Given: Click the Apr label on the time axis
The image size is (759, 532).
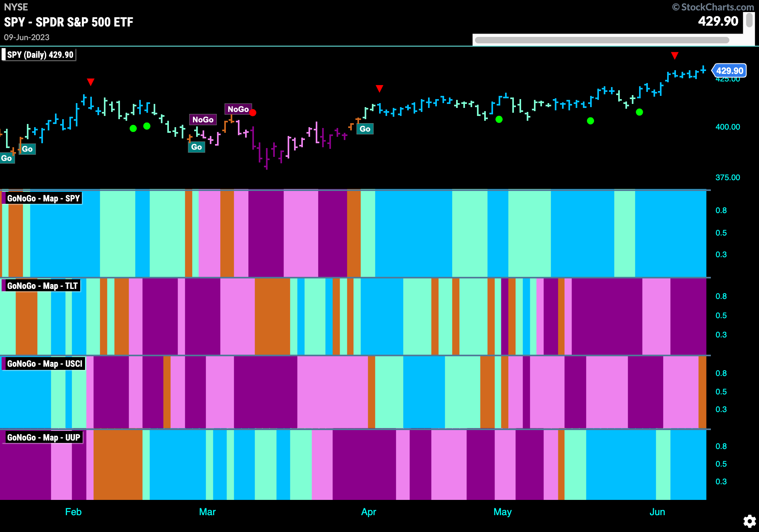Looking at the screenshot, I should click(x=369, y=512).
